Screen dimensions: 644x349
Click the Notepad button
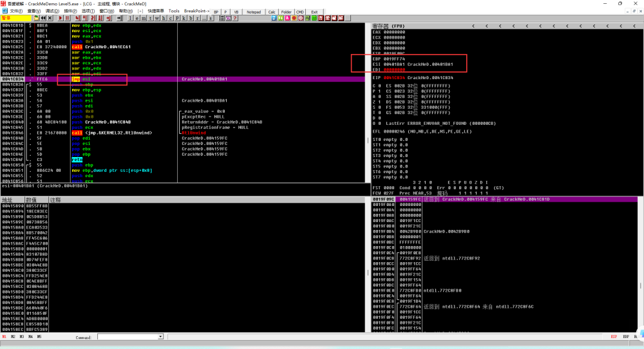tap(254, 12)
